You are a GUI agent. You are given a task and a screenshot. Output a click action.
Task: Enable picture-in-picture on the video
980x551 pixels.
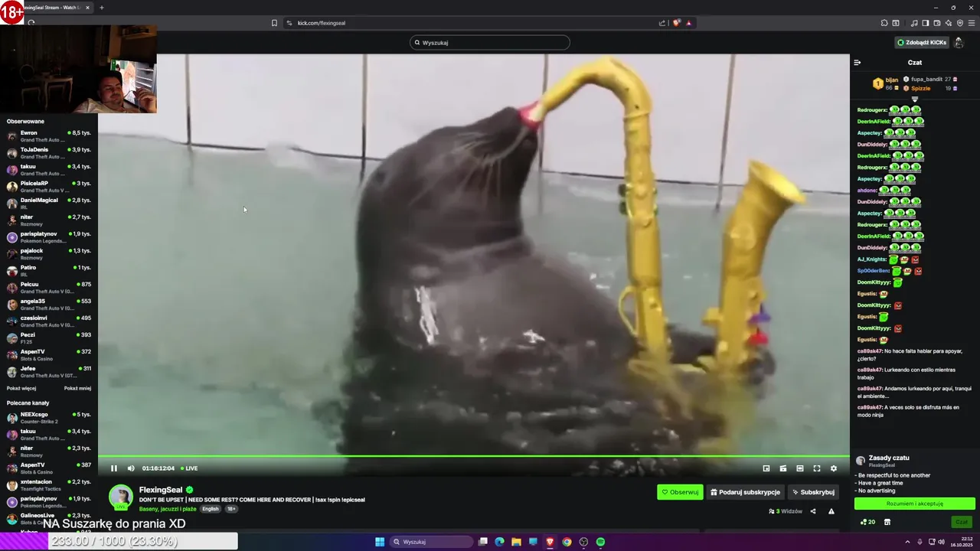point(766,468)
